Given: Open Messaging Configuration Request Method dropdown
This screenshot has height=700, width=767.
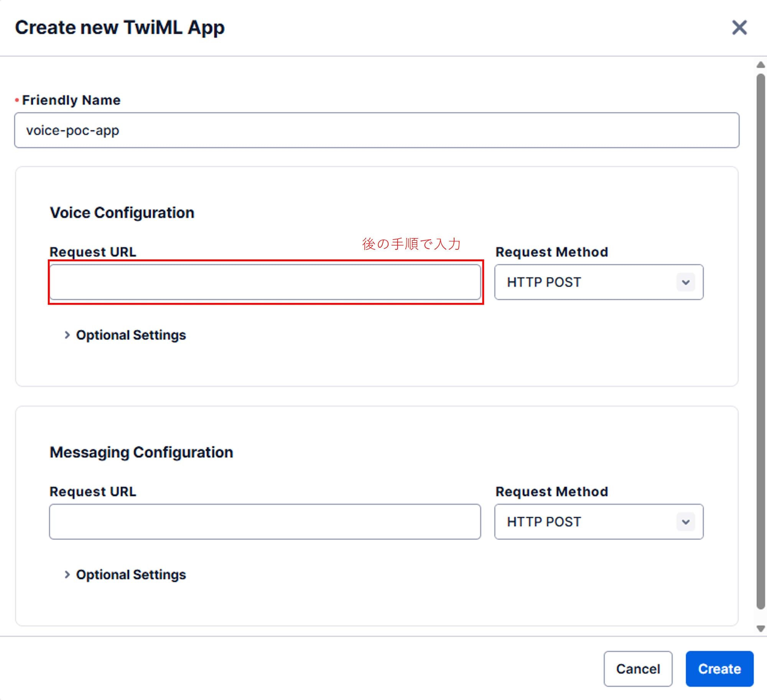Looking at the screenshot, I should [599, 522].
